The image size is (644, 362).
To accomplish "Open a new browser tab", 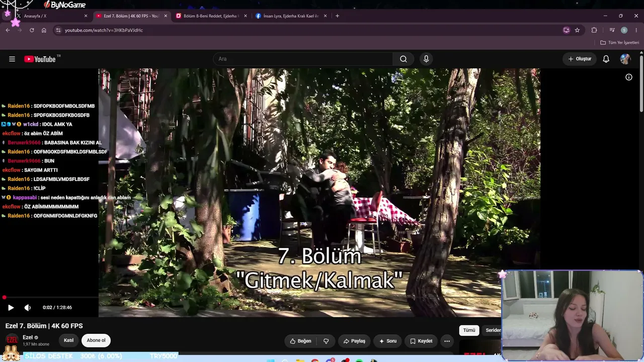I will [337, 16].
